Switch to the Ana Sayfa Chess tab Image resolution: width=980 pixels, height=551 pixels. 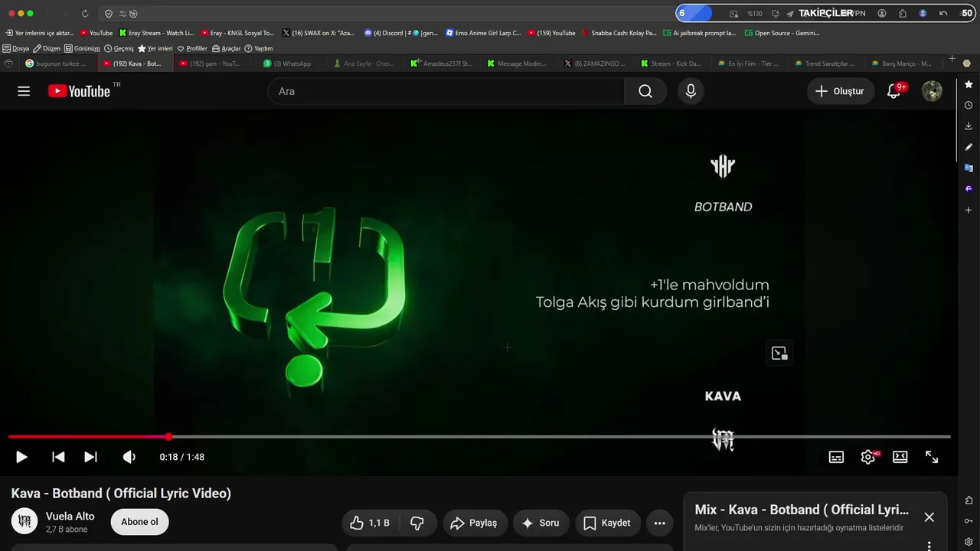click(364, 64)
